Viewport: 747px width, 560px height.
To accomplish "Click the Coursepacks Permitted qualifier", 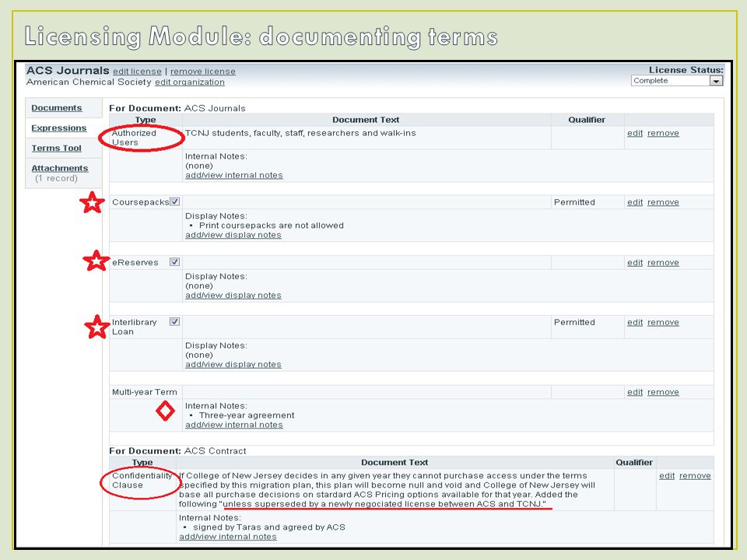I will click(x=574, y=202).
